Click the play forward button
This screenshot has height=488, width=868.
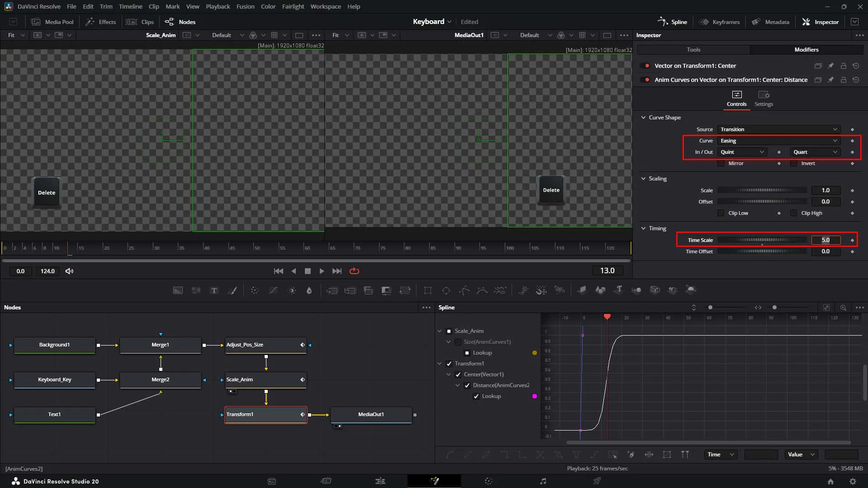tap(322, 271)
